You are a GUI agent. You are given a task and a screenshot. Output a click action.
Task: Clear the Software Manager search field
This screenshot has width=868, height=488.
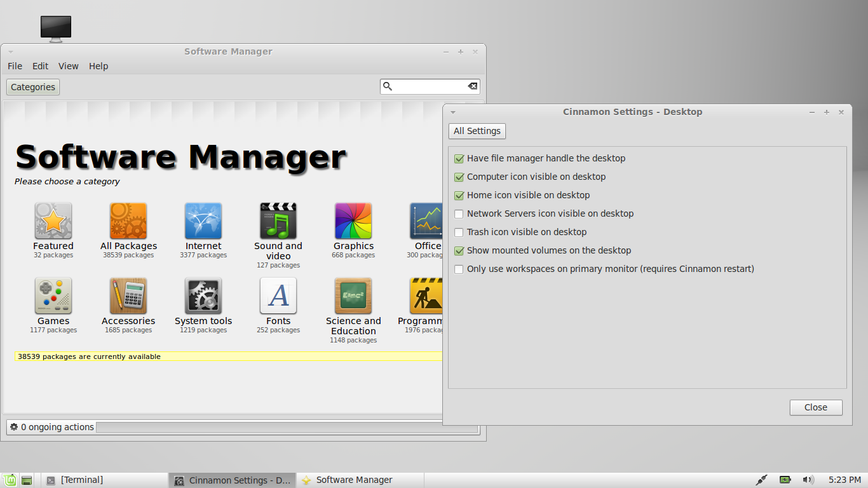point(472,86)
